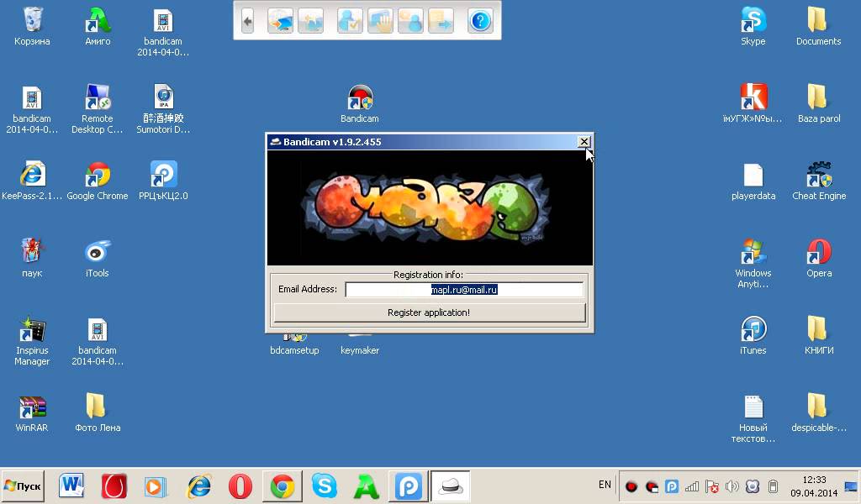Click the back arrow on the top toolbar
This screenshot has height=504, width=861.
click(248, 21)
